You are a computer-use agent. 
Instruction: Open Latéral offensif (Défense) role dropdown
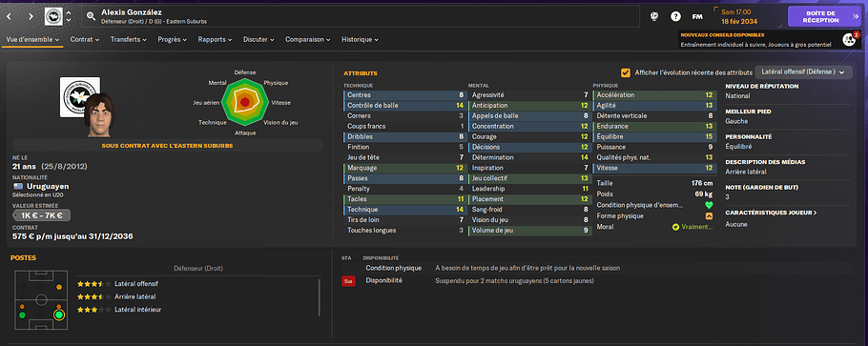coord(803,72)
